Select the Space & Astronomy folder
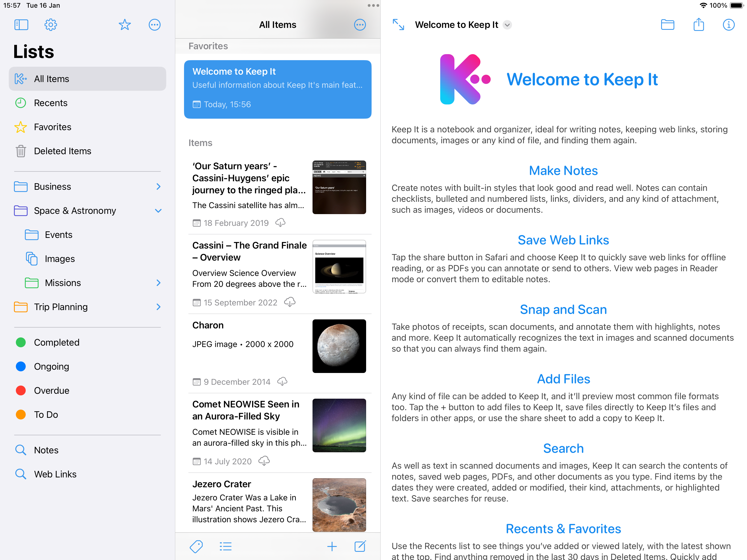 coord(87,211)
